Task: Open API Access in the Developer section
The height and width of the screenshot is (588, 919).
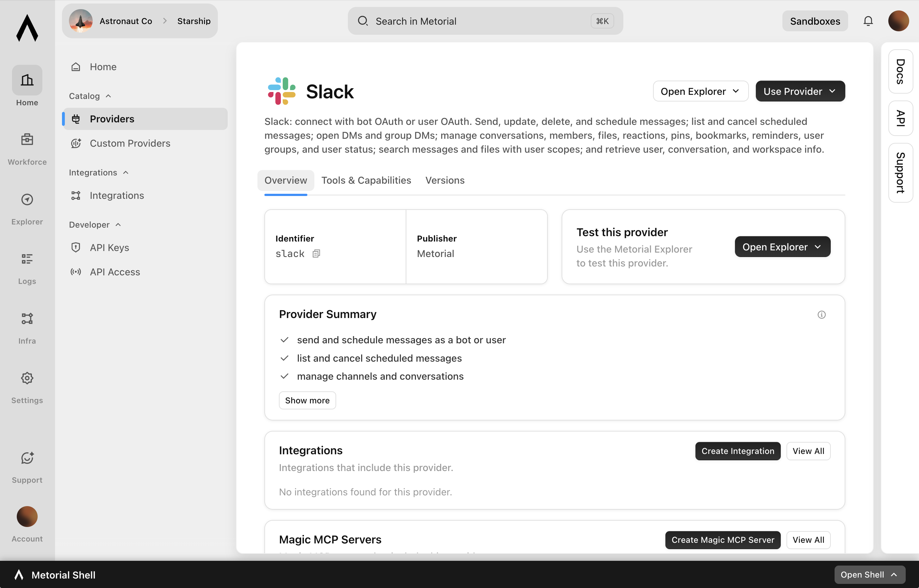Action: coord(145,272)
